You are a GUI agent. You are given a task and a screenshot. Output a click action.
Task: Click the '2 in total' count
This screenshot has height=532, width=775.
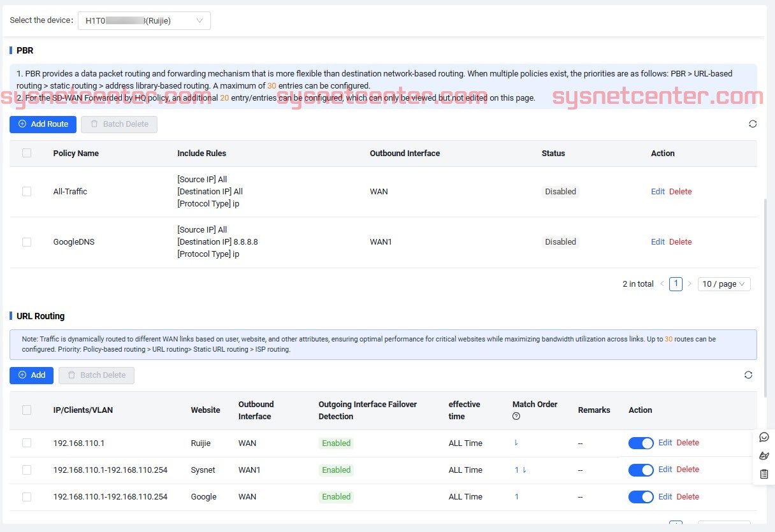(x=638, y=284)
